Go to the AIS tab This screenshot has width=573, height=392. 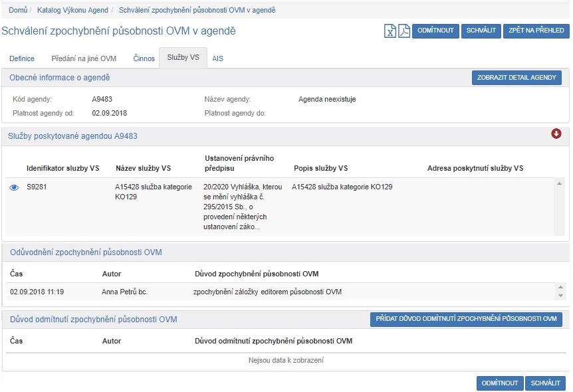click(217, 58)
